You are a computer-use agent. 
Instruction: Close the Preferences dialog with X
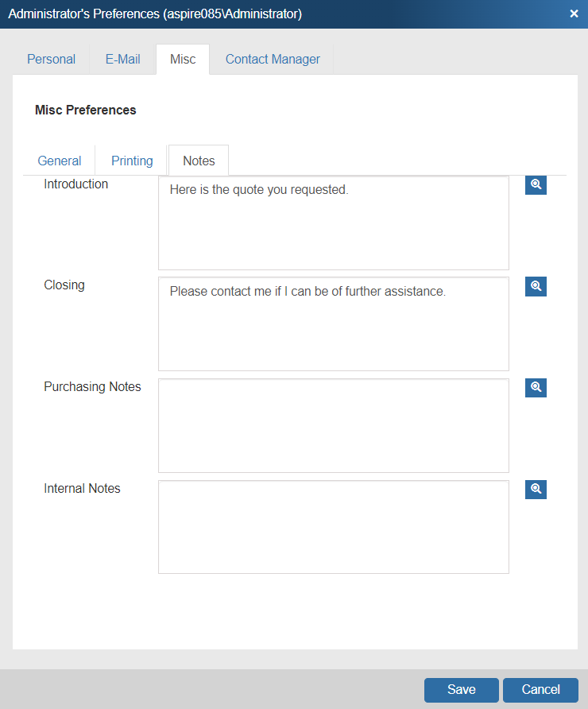coord(574,14)
